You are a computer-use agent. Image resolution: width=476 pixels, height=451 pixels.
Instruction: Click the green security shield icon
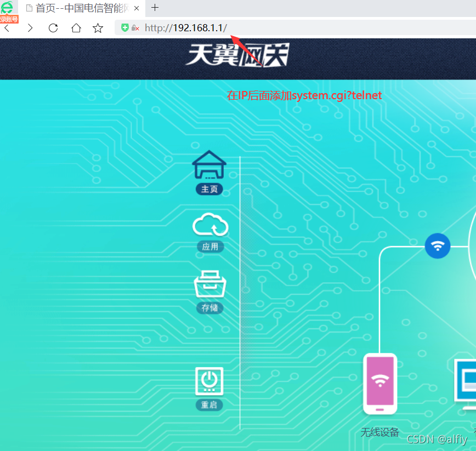(125, 27)
